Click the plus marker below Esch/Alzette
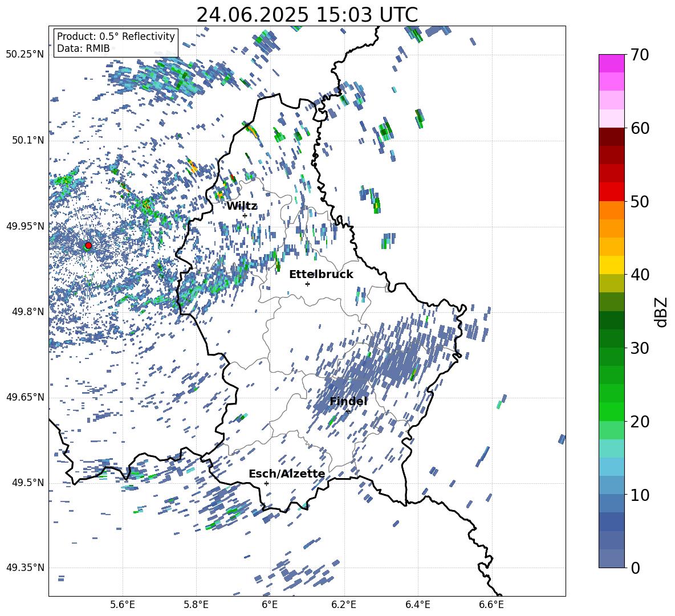 pos(266,483)
